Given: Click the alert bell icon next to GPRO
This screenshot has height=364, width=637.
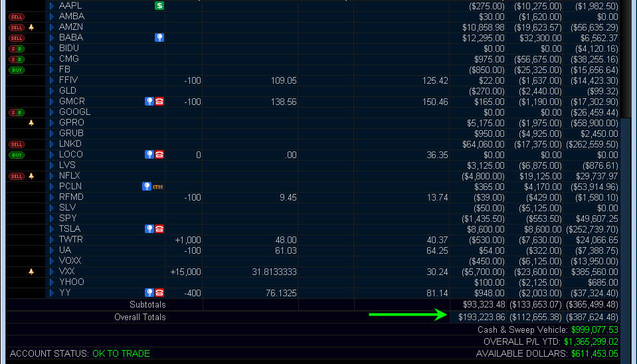Looking at the screenshot, I should point(31,123).
